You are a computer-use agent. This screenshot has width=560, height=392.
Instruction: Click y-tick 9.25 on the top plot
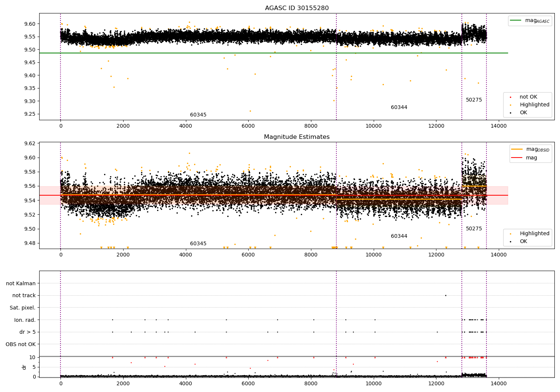pos(29,114)
